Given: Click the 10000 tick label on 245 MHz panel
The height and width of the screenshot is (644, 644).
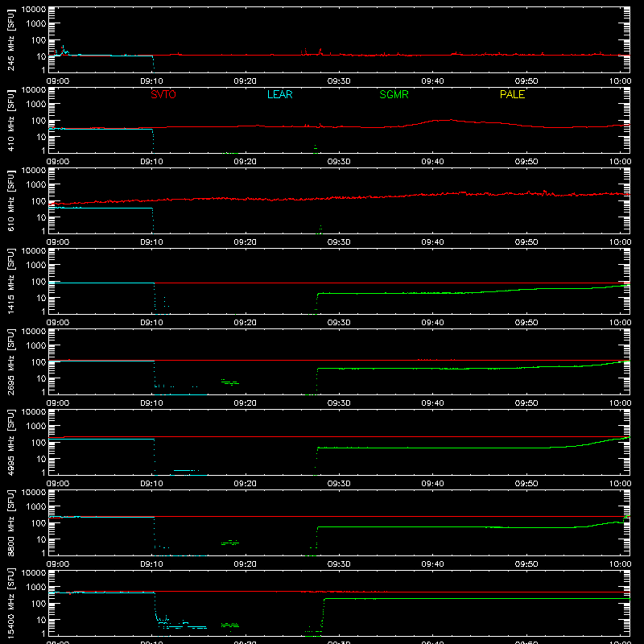Looking at the screenshot, I should coord(34,10).
